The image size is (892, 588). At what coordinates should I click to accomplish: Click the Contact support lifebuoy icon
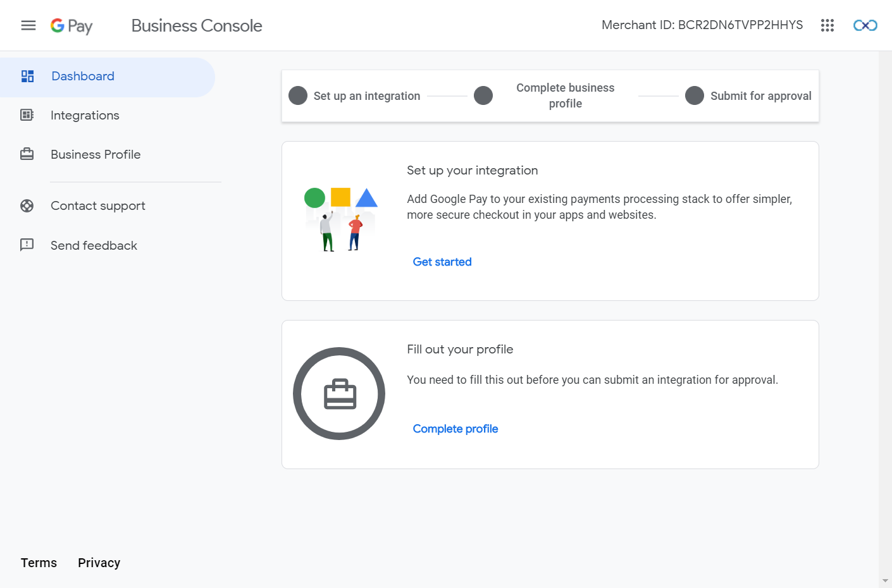pos(27,205)
